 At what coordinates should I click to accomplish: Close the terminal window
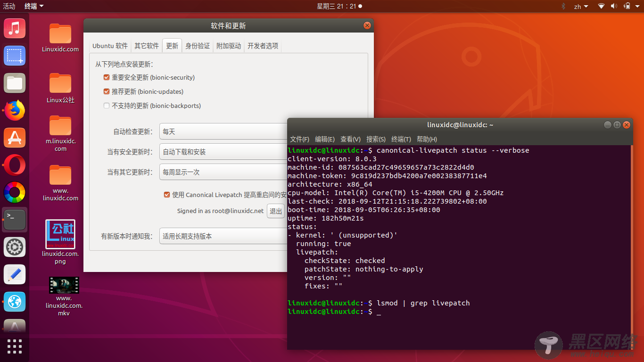(626, 125)
